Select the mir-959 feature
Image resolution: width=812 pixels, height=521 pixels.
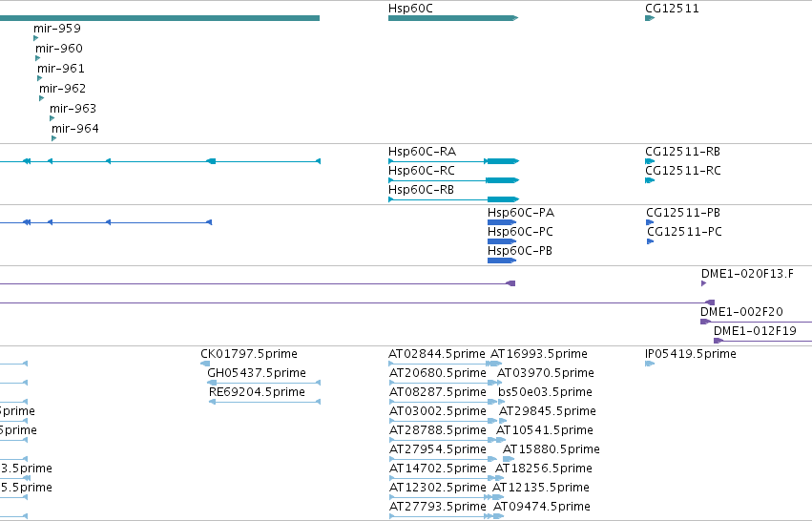(x=35, y=38)
